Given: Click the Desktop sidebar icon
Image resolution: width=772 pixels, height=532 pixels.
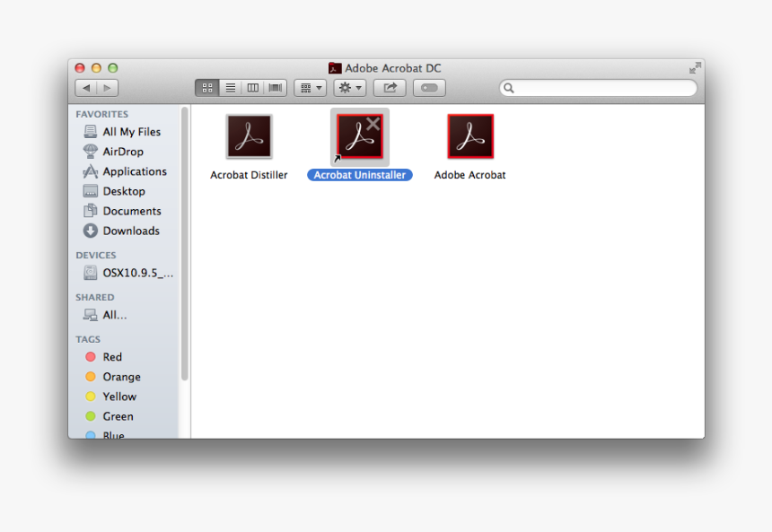Looking at the screenshot, I should (90, 191).
